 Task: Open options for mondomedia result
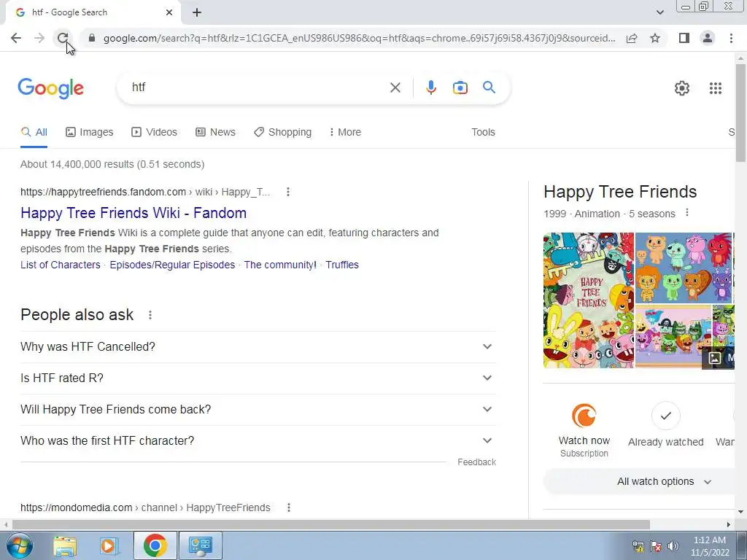pos(289,507)
